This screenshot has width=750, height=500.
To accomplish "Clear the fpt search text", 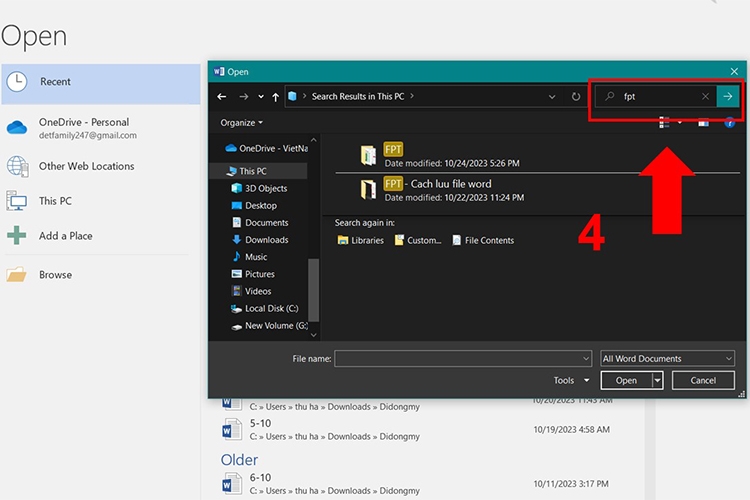I will (705, 96).
